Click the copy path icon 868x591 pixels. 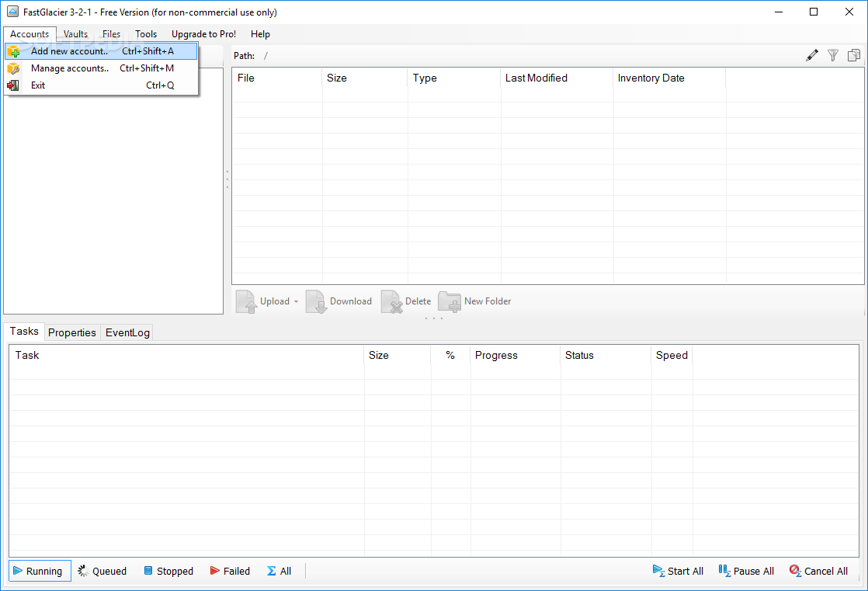pos(853,55)
